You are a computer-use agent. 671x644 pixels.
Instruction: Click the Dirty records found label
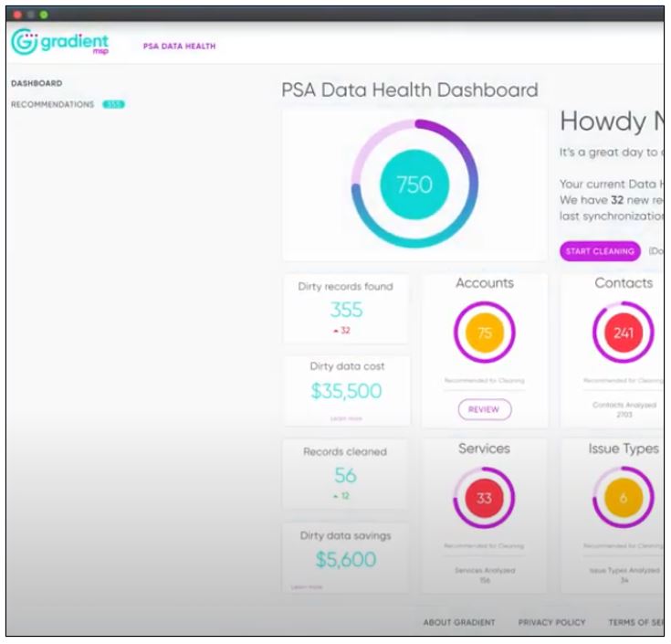345,287
